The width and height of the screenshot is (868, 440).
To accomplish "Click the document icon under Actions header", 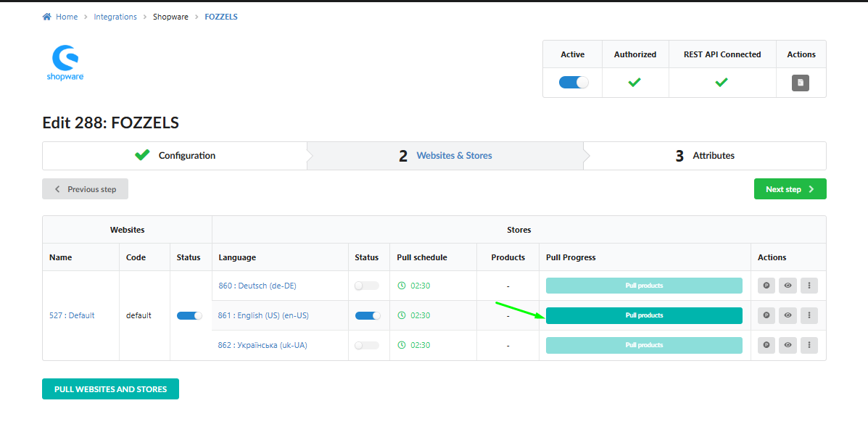I will (801, 83).
